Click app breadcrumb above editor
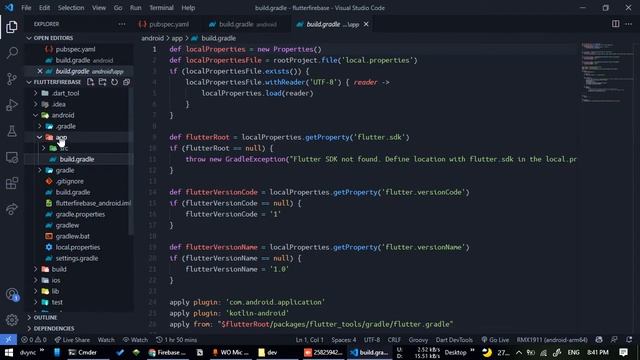The width and height of the screenshot is (640, 360). click(177, 38)
